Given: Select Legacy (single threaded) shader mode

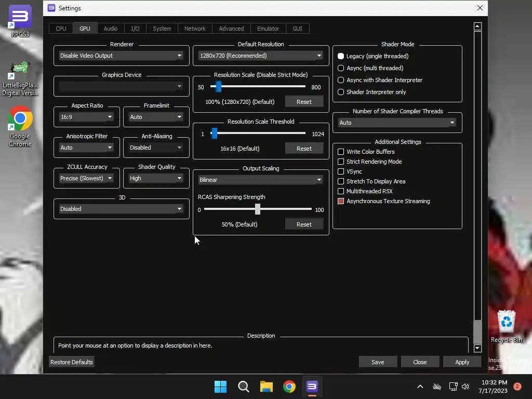Looking at the screenshot, I should [x=373, y=56].
